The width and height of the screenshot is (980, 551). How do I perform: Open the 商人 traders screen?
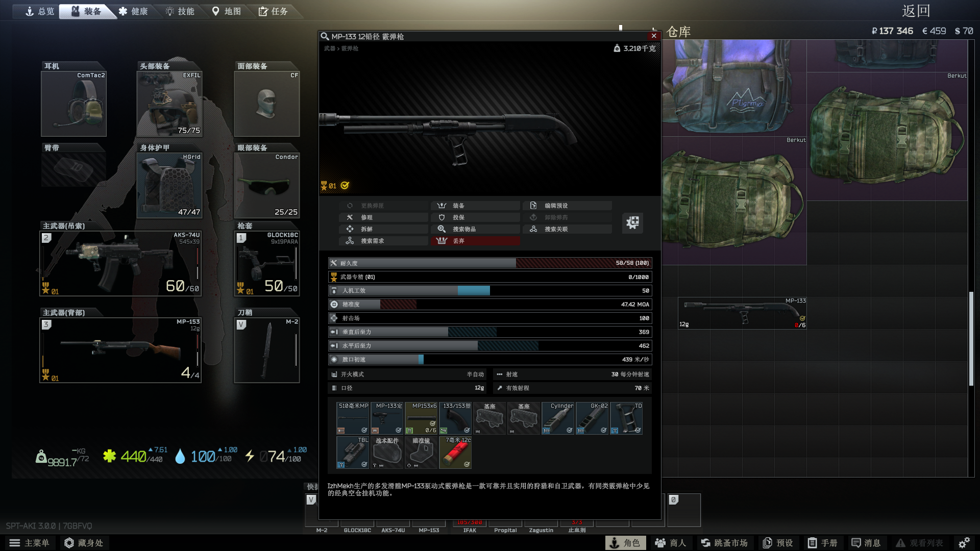point(671,543)
